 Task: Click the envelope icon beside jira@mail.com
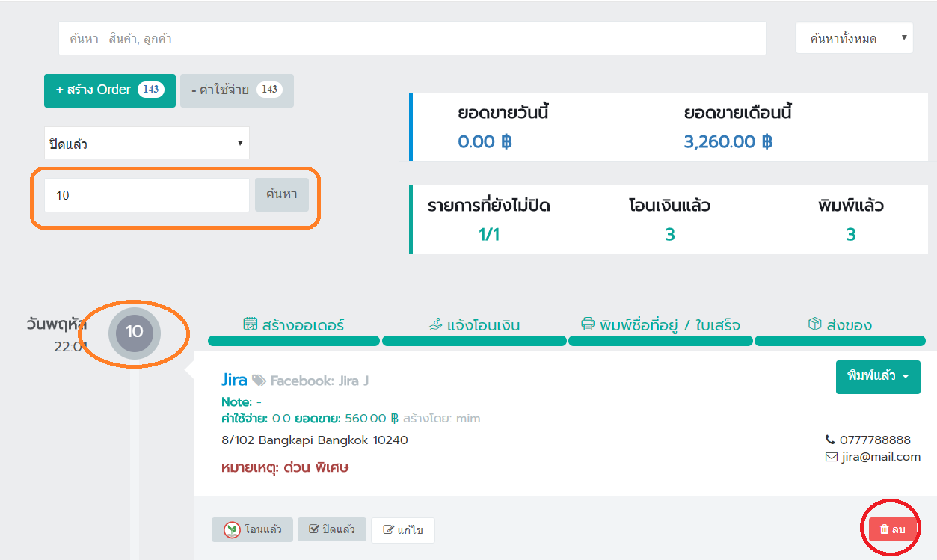tap(831, 457)
